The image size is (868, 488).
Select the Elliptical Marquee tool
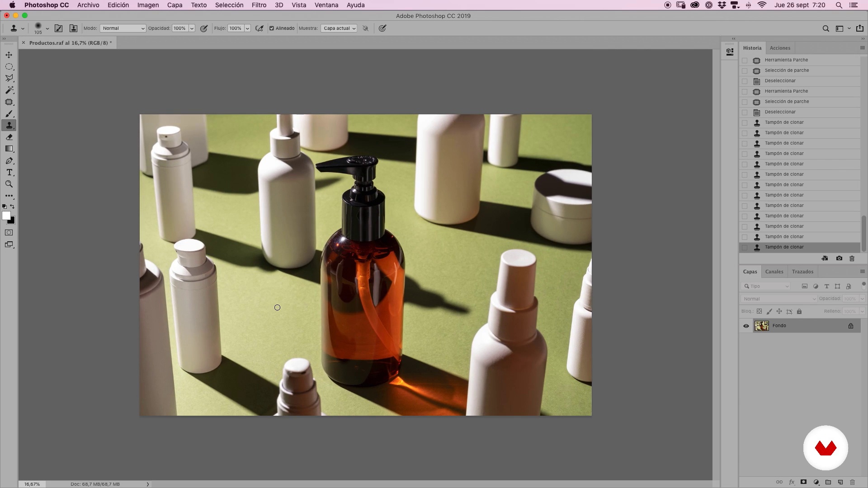point(9,66)
